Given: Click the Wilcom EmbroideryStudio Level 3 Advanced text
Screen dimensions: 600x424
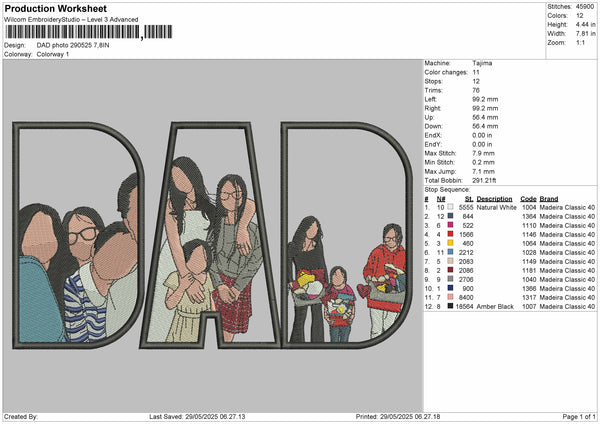Looking at the screenshot, I should 71,20.
